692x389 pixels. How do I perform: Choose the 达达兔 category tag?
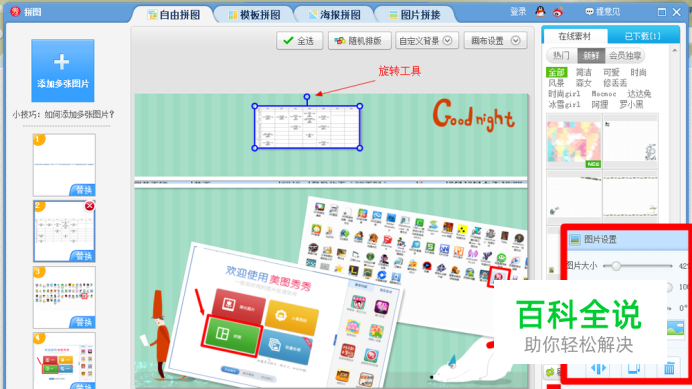tap(639, 94)
